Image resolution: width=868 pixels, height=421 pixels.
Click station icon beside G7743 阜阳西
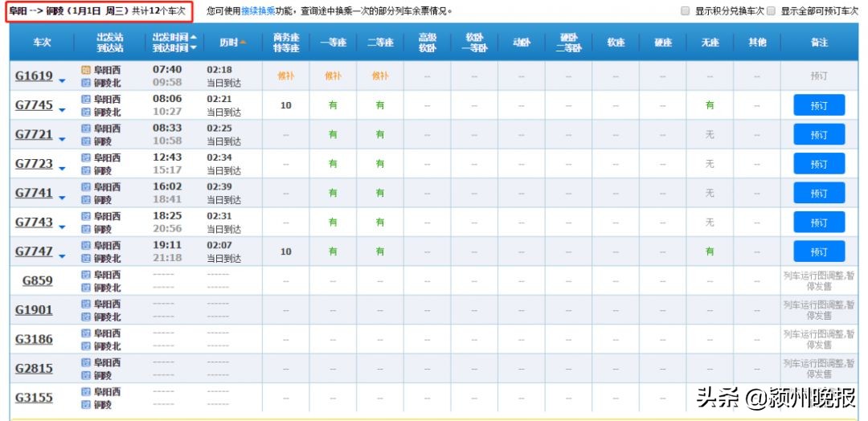[86, 216]
